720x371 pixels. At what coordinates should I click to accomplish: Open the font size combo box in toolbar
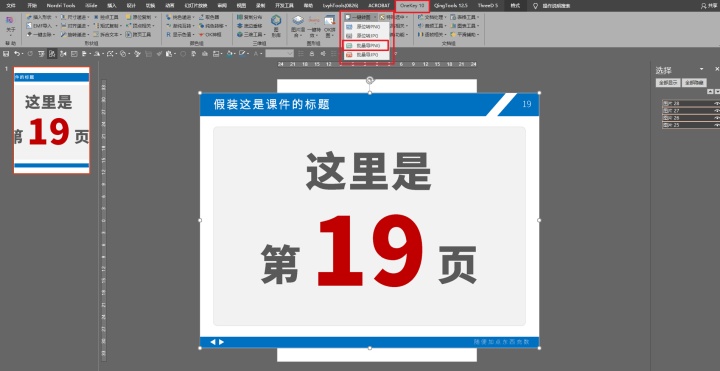coord(279,54)
